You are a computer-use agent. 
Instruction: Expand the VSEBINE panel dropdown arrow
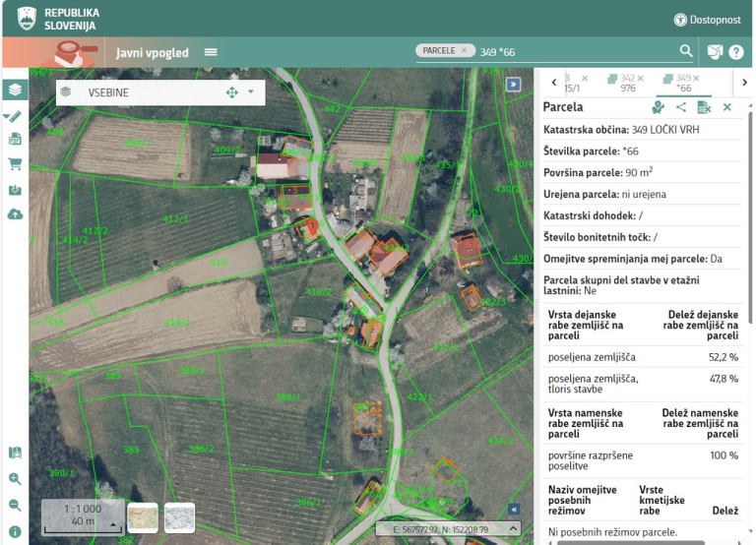[x=251, y=92]
